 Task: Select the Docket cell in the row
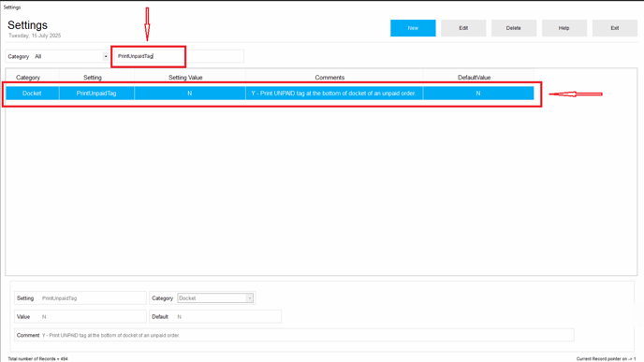32,94
